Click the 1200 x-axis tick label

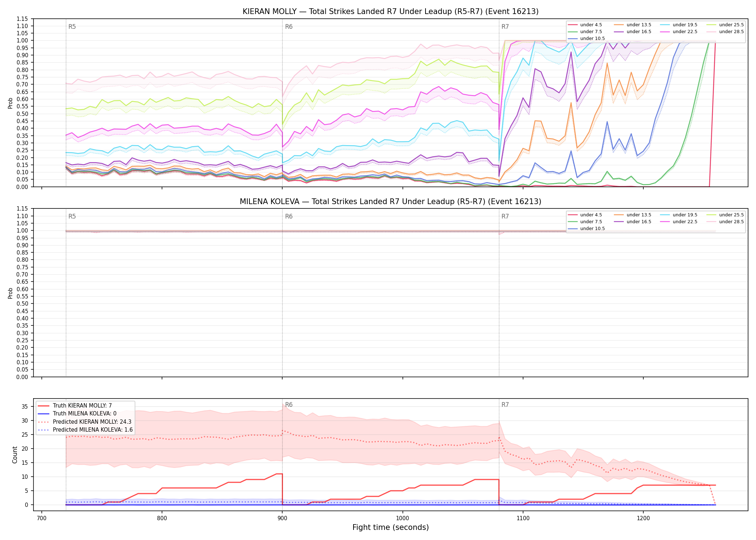pyautogui.click(x=643, y=518)
